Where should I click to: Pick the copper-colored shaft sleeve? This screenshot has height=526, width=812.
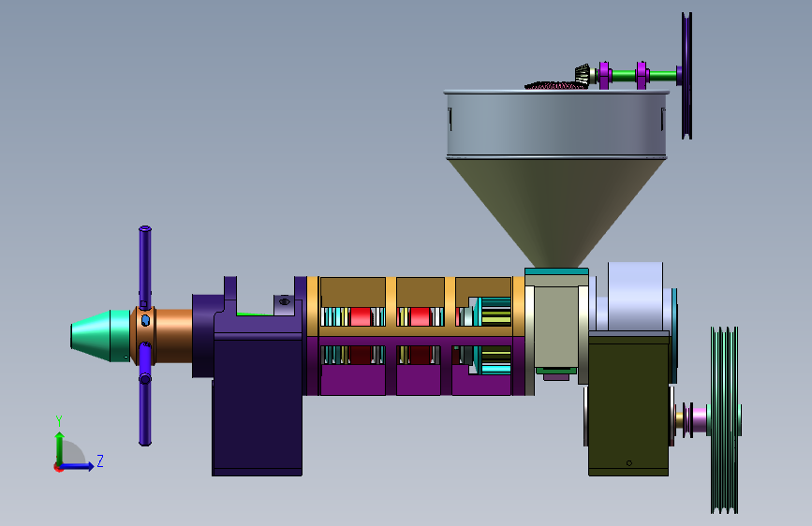pos(173,335)
